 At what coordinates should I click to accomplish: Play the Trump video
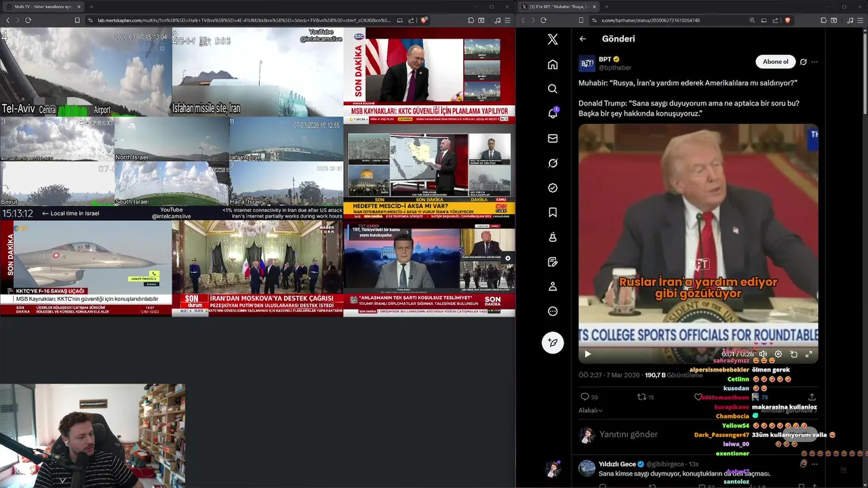pyautogui.click(x=588, y=354)
